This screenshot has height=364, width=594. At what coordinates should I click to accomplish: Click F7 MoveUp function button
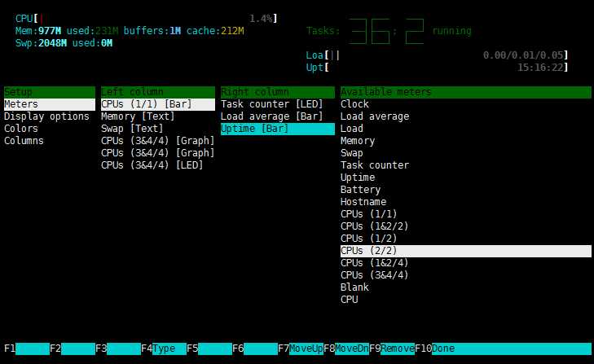click(301, 349)
